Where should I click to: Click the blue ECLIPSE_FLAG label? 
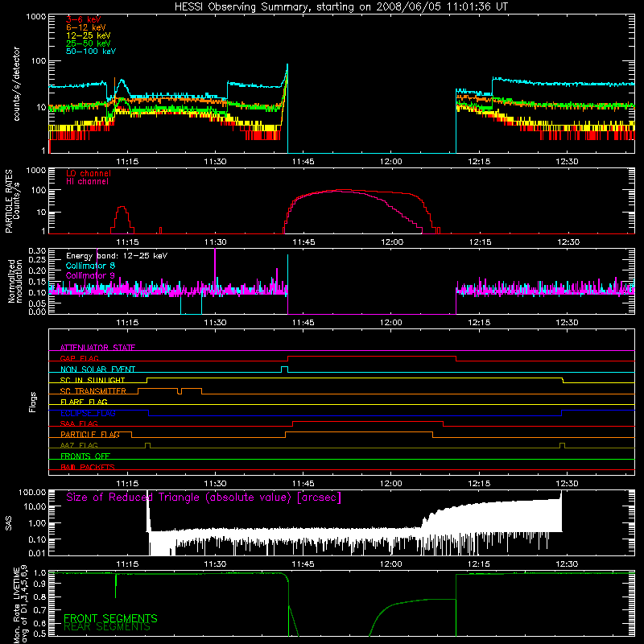pyautogui.click(x=88, y=413)
